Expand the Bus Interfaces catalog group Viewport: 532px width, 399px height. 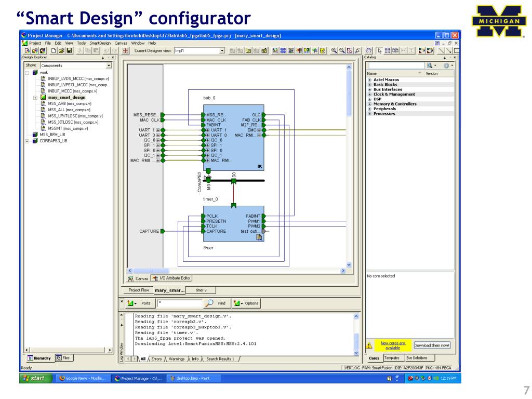click(x=369, y=89)
